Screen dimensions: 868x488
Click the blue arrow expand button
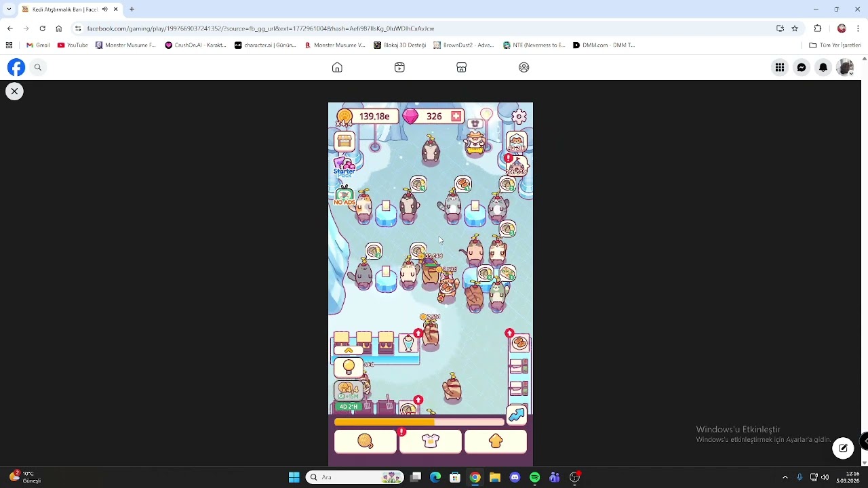(517, 415)
